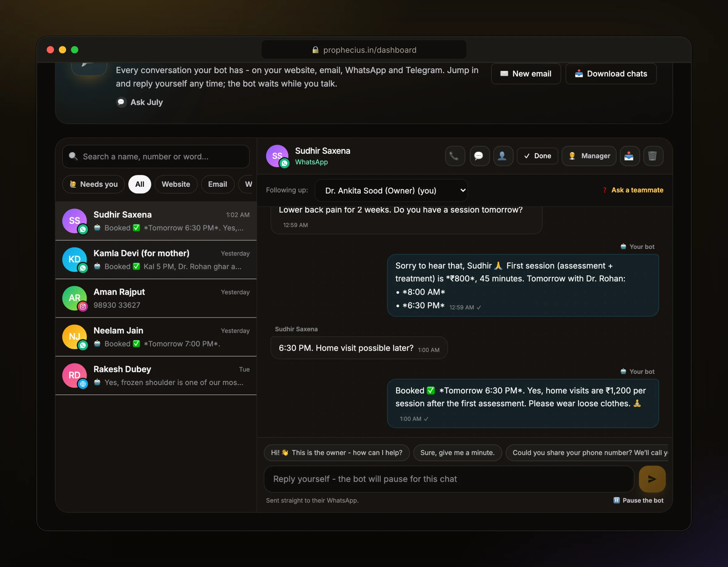Pause the bot for this chat

coord(638,500)
